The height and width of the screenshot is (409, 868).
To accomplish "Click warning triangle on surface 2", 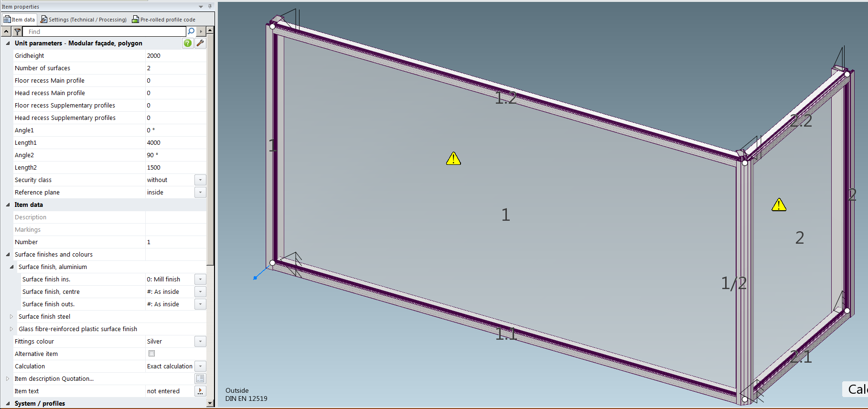I will coord(779,205).
